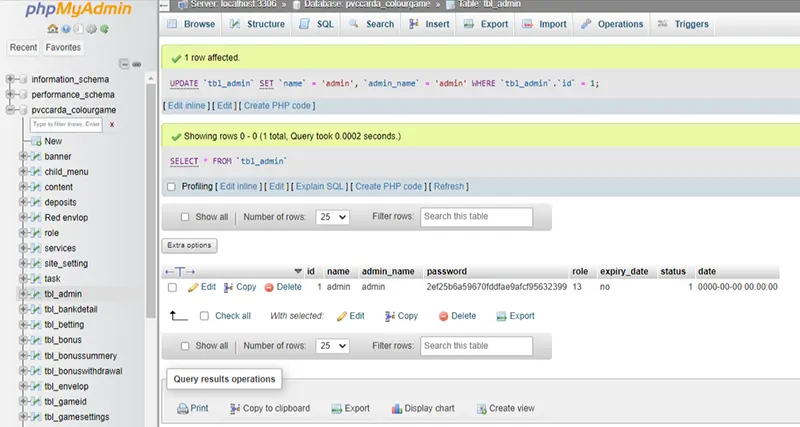The image size is (800, 427).
Task: Click navigation panel vertical scrollbar
Action: pos(151,199)
